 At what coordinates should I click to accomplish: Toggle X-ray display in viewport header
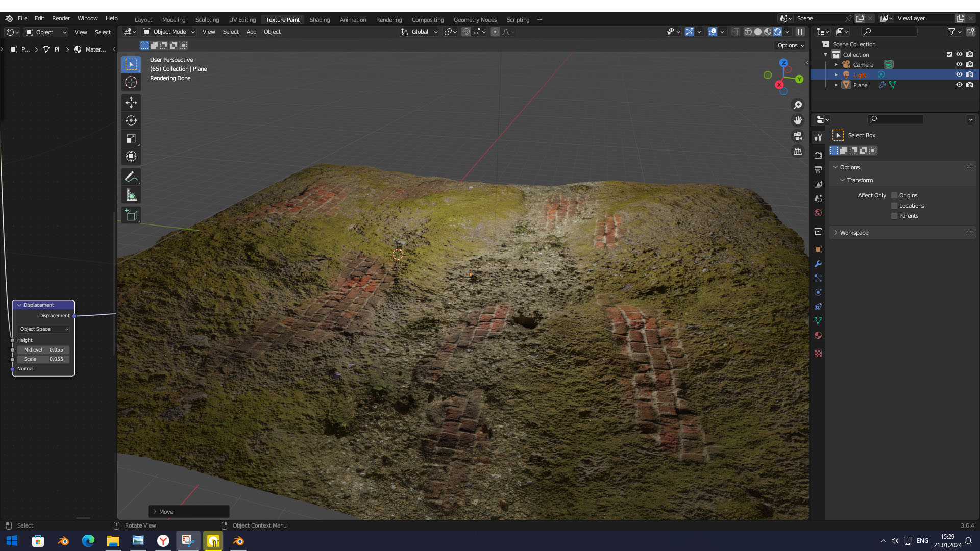pos(736,32)
